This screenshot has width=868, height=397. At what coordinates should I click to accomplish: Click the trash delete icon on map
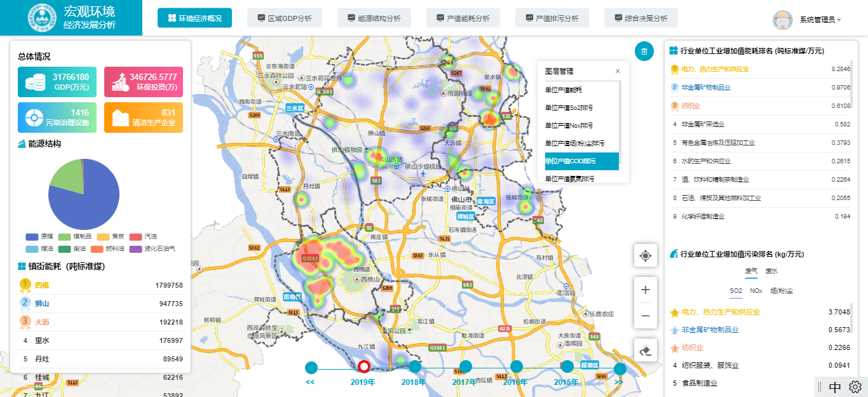pyautogui.click(x=644, y=51)
